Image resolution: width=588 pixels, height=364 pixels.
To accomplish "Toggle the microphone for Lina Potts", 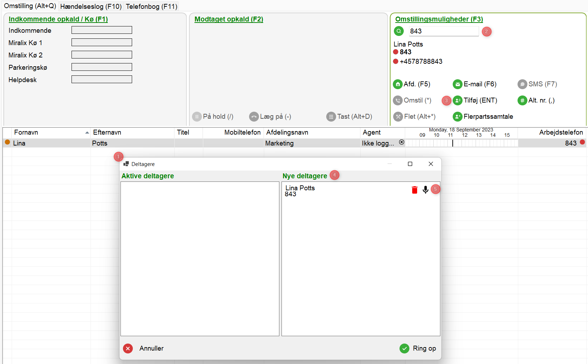I will pos(425,190).
